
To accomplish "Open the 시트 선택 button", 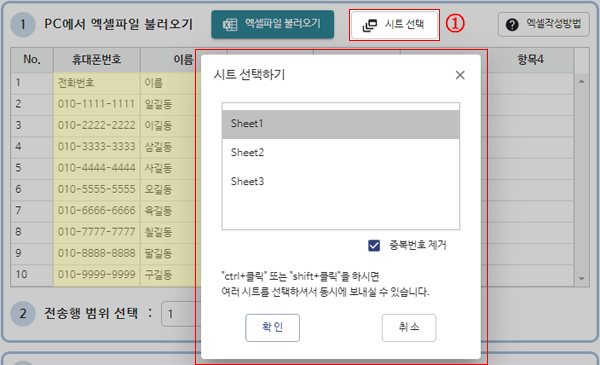I will pyautogui.click(x=394, y=25).
